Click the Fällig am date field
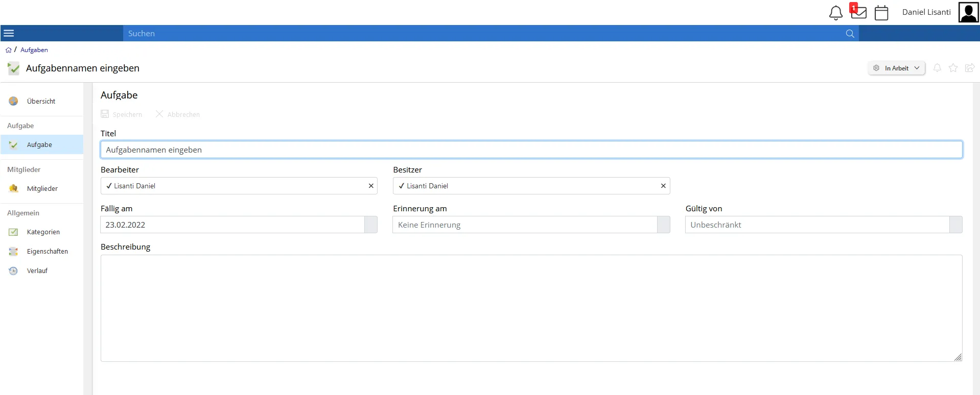The height and width of the screenshot is (395, 980). click(232, 225)
